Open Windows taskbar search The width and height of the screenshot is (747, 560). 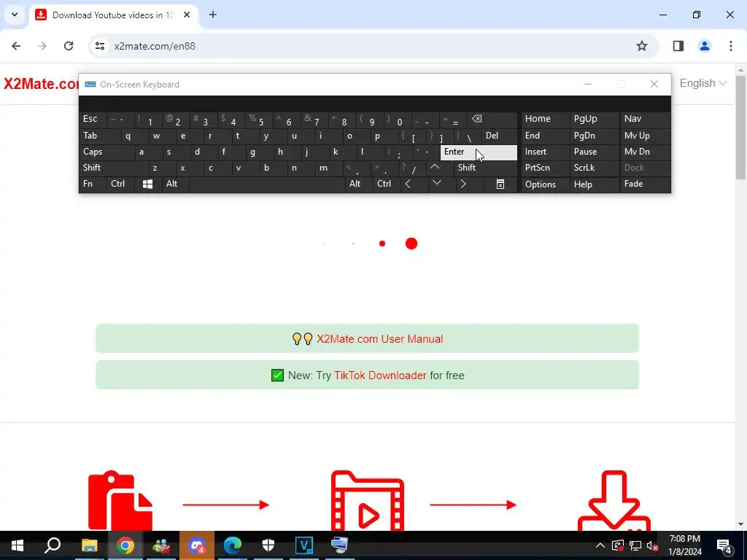point(53,545)
